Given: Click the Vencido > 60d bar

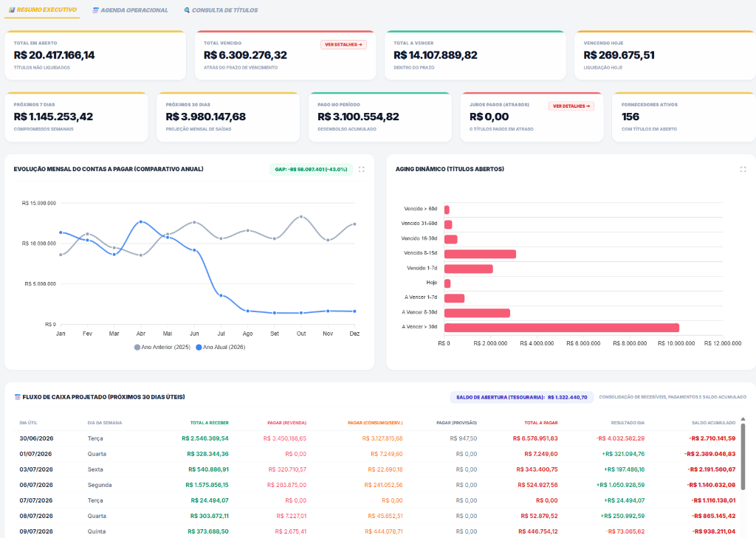Looking at the screenshot, I should coord(447,210).
